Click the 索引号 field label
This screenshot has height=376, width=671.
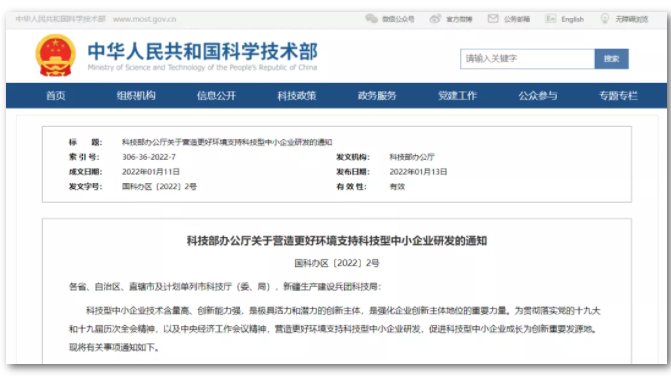click(x=84, y=157)
